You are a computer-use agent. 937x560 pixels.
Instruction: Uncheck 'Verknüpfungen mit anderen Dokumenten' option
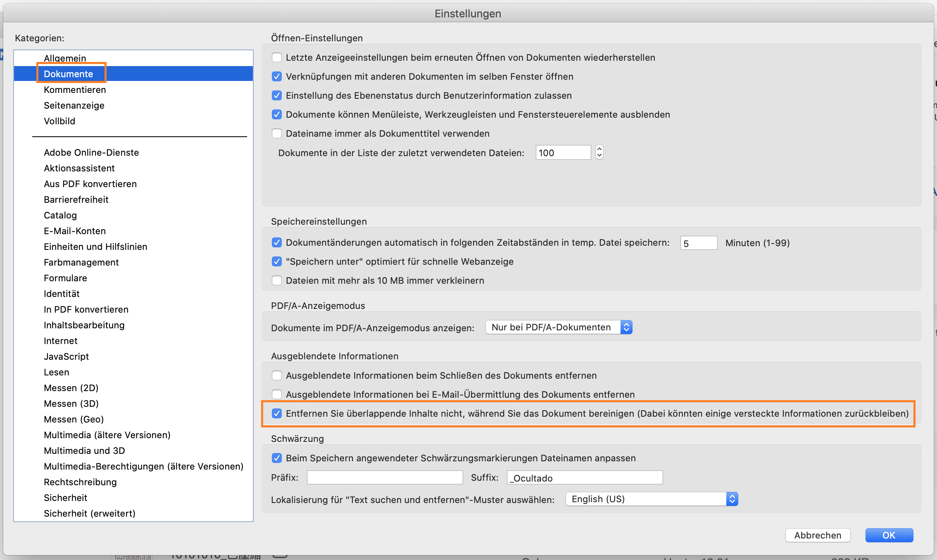point(277,76)
